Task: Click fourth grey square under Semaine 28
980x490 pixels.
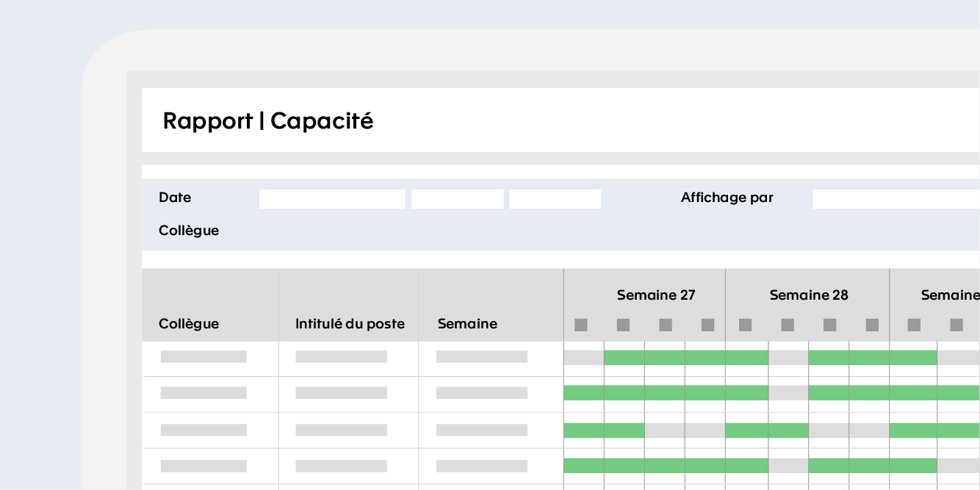Action: pos(872,325)
